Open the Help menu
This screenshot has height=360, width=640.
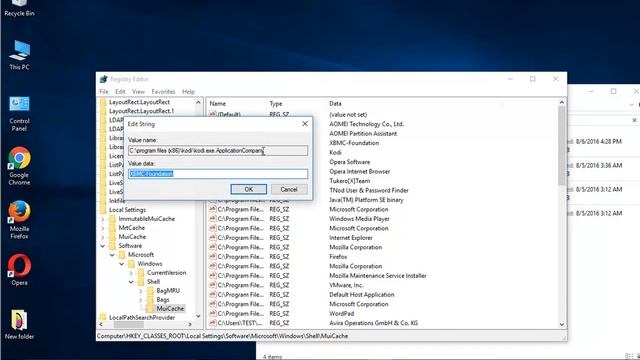pyautogui.click(x=188, y=92)
